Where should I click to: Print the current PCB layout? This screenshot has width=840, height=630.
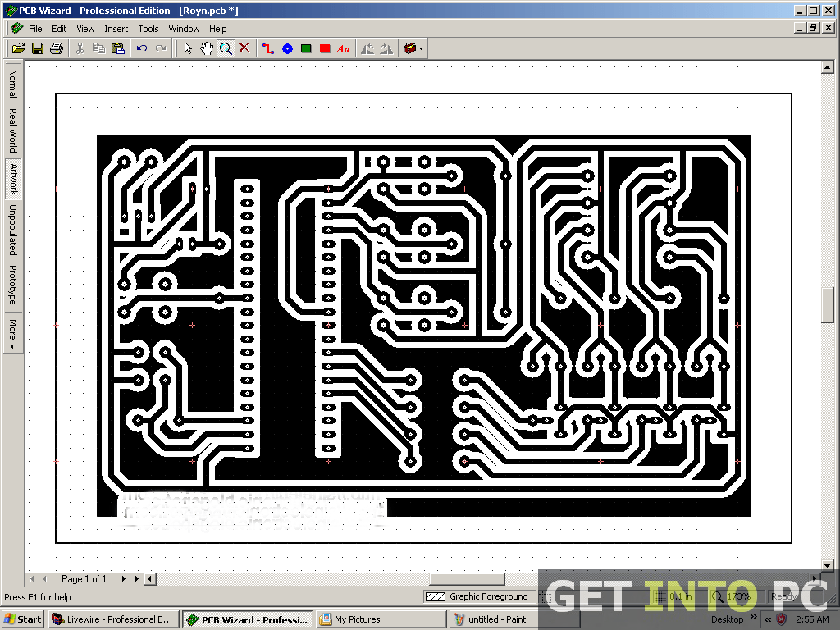click(x=56, y=48)
